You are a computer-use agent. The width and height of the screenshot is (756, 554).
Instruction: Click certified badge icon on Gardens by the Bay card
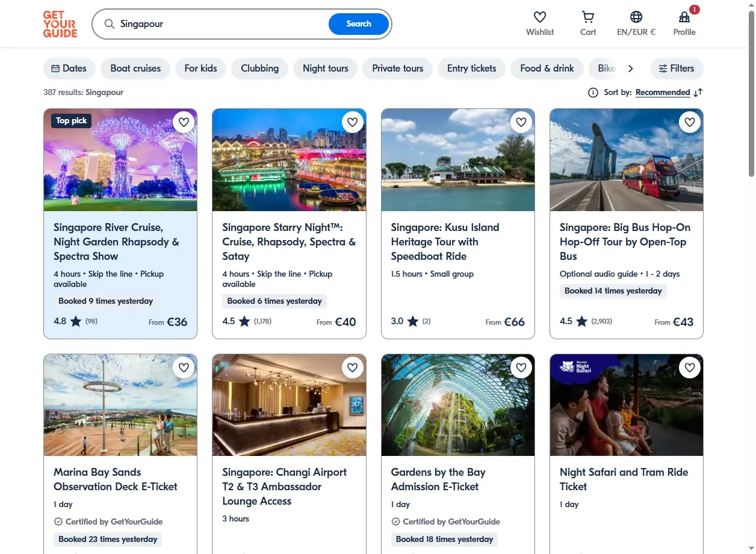point(395,522)
